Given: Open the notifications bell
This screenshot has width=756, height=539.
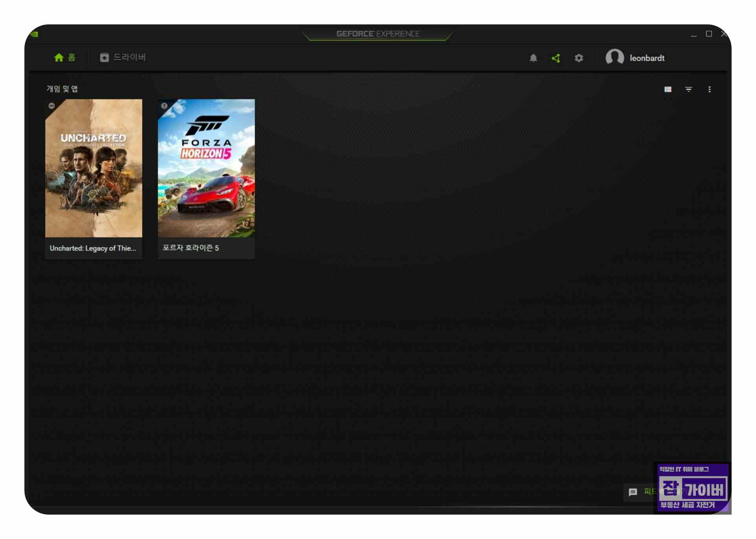Looking at the screenshot, I should point(533,58).
